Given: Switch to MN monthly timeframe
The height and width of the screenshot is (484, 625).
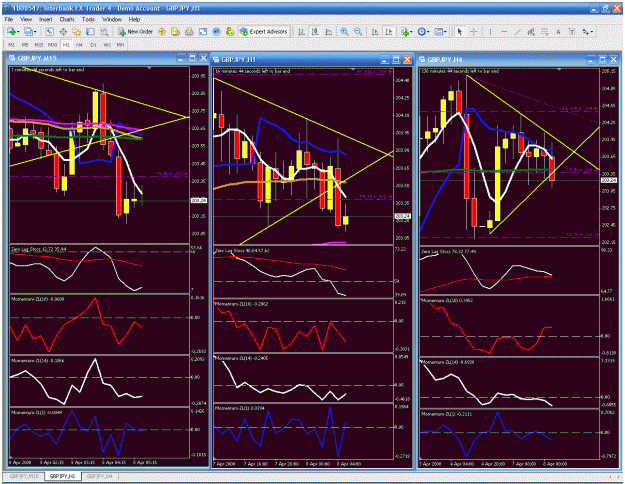Looking at the screenshot, I should coord(120,45).
